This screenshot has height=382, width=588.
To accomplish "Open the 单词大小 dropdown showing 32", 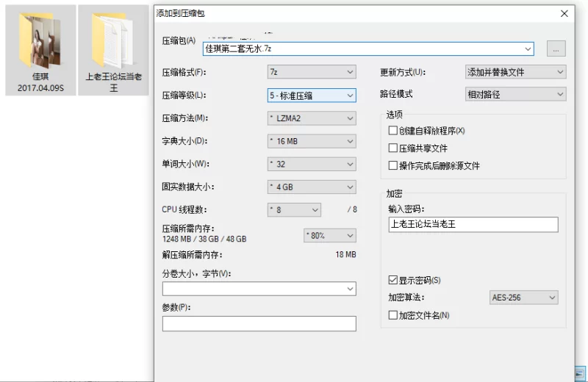I will tap(312, 165).
